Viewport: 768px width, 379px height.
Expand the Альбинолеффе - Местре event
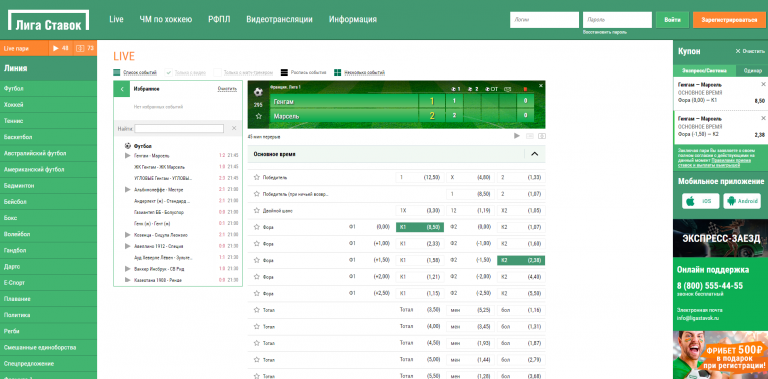(128, 190)
